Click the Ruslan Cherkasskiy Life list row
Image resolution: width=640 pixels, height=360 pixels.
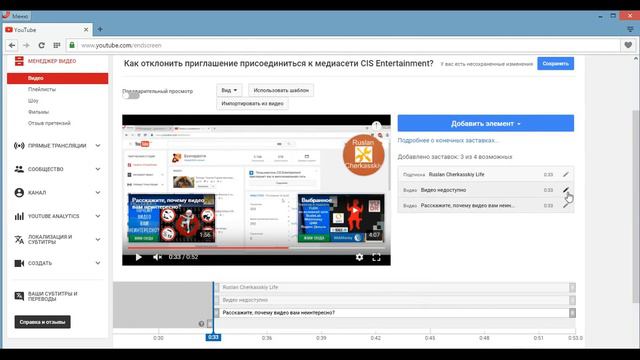(x=486, y=174)
